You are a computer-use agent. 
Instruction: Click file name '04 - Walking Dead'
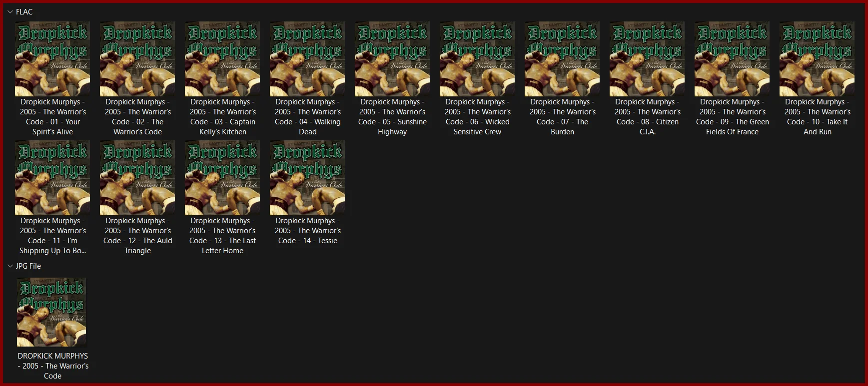pyautogui.click(x=307, y=117)
